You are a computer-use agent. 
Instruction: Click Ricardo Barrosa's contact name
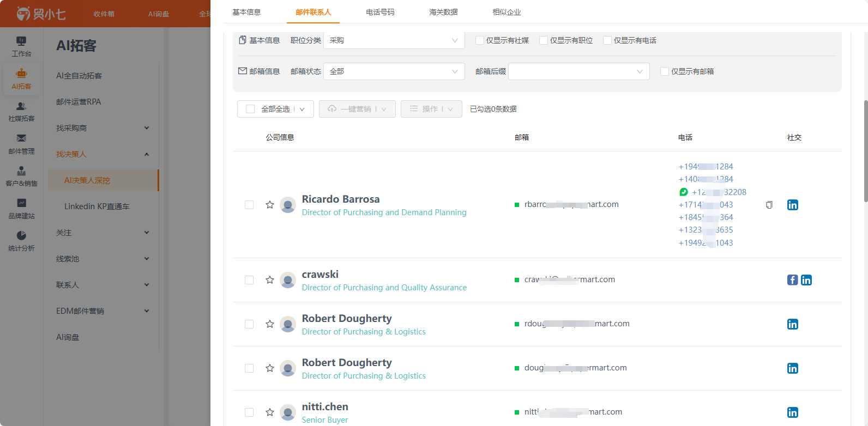pos(341,199)
